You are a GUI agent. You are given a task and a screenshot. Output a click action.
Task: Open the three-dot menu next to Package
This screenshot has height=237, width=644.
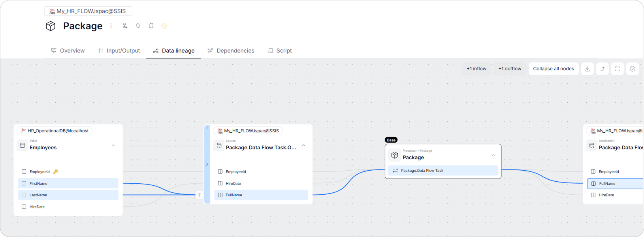[111, 26]
